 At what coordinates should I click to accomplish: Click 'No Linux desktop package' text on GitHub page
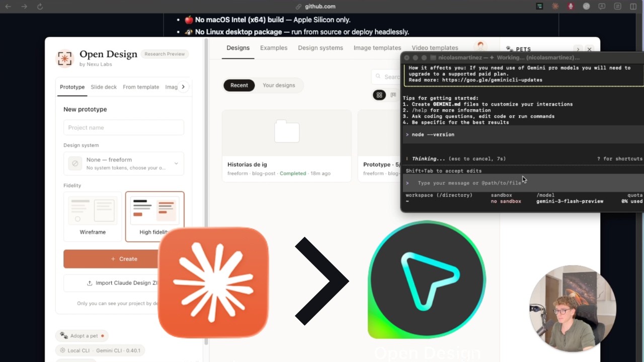click(x=238, y=32)
